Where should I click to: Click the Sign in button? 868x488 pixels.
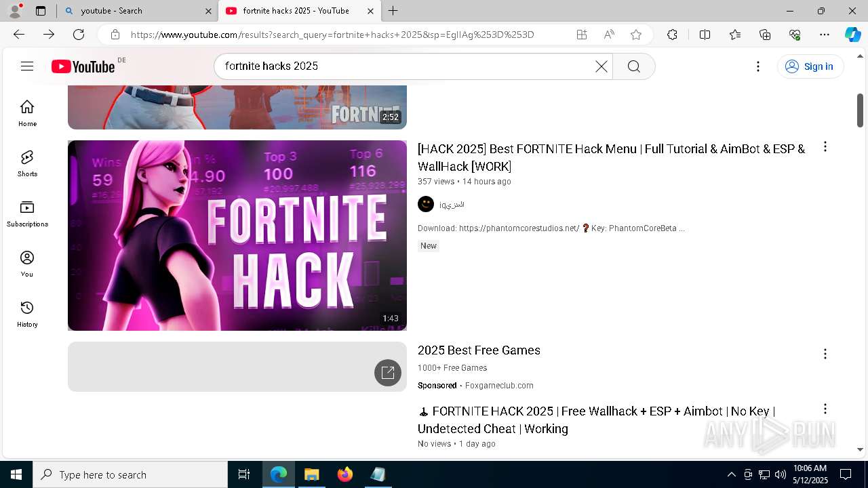coord(810,66)
